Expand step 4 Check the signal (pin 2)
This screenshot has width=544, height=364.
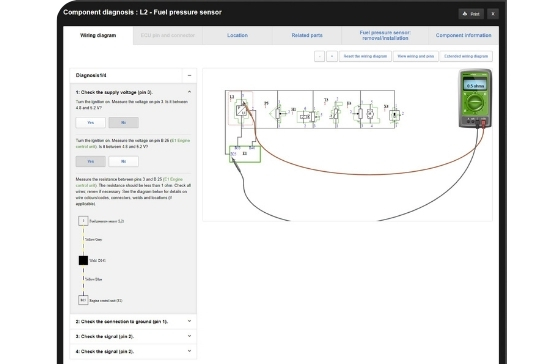(189, 351)
